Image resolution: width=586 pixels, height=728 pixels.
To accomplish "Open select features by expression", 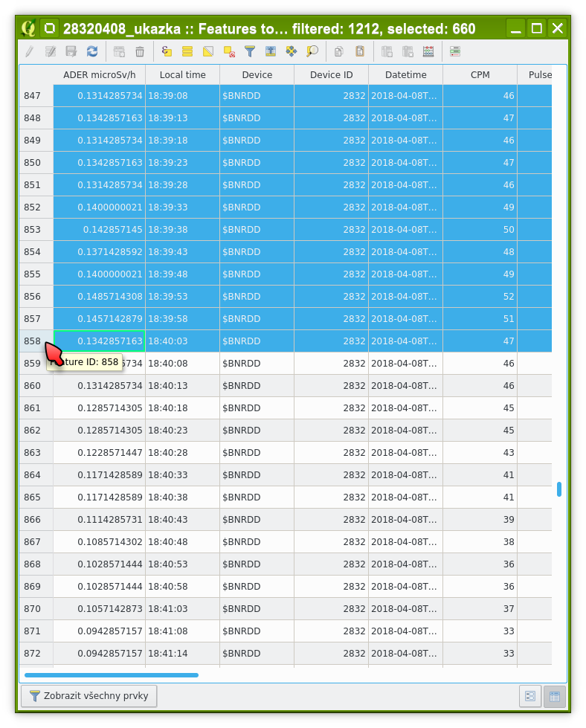I will point(167,52).
